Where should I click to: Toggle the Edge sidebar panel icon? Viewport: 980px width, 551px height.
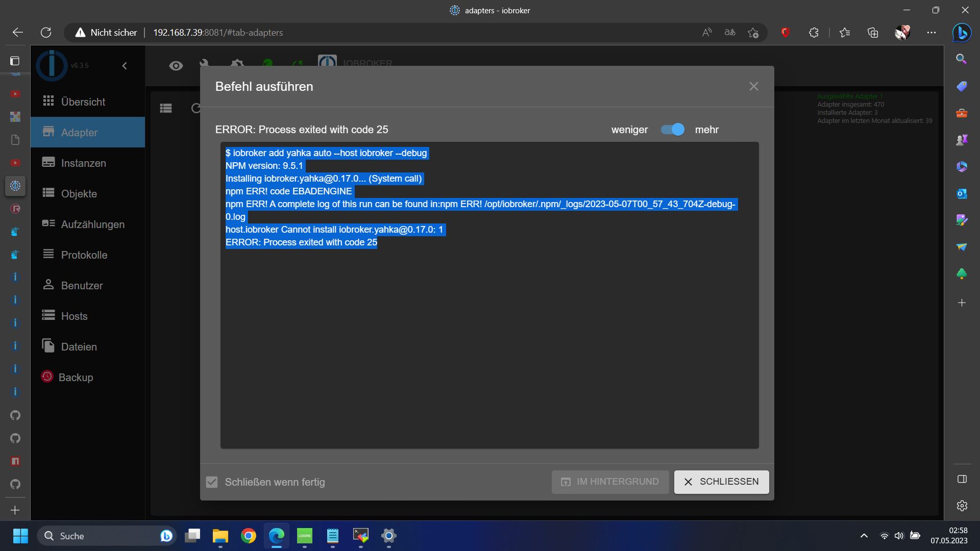click(x=962, y=479)
